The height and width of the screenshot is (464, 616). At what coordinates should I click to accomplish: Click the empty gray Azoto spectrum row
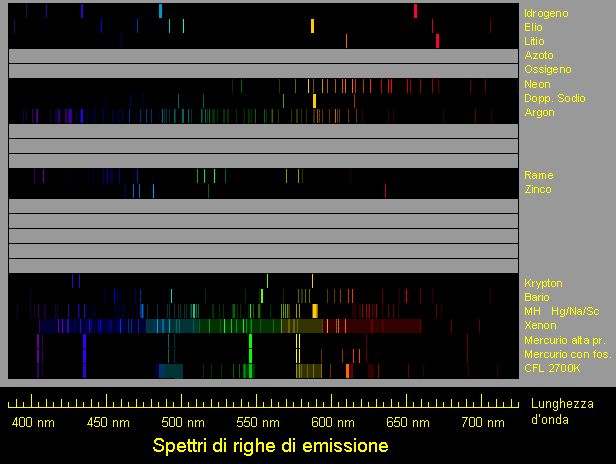click(x=263, y=56)
